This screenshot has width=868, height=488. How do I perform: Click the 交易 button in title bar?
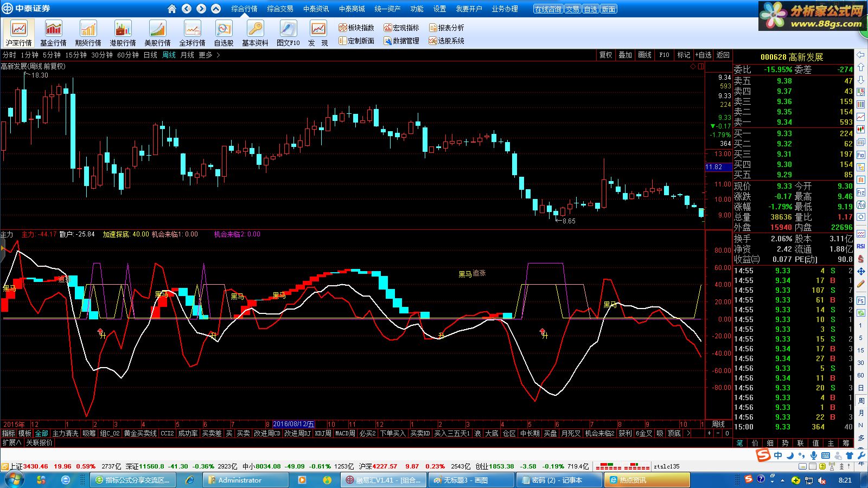click(x=572, y=9)
